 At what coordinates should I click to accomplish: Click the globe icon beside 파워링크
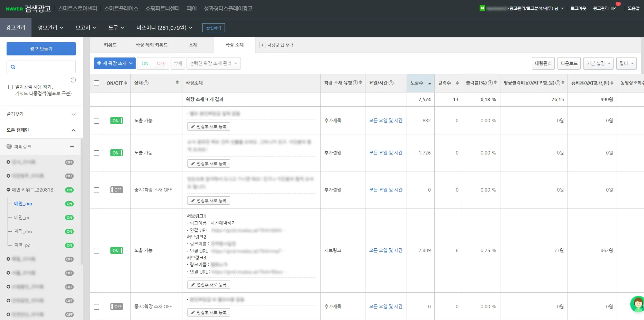pos(9,146)
